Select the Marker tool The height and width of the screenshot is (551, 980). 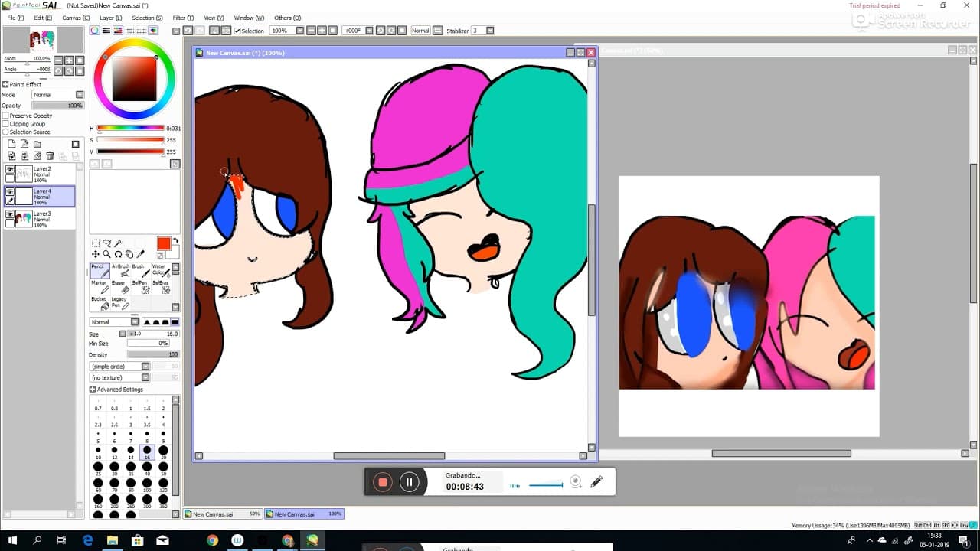click(x=100, y=287)
